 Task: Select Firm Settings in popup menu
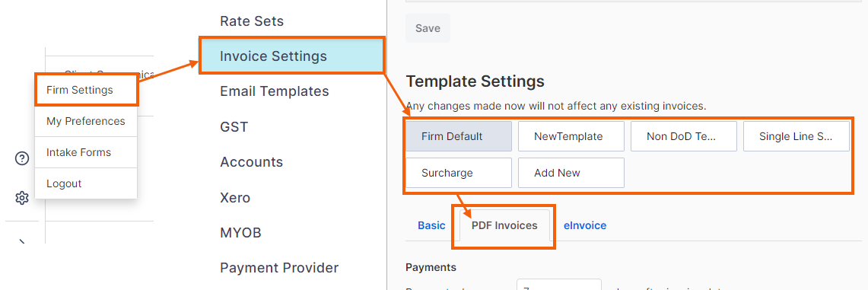click(86, 90)
